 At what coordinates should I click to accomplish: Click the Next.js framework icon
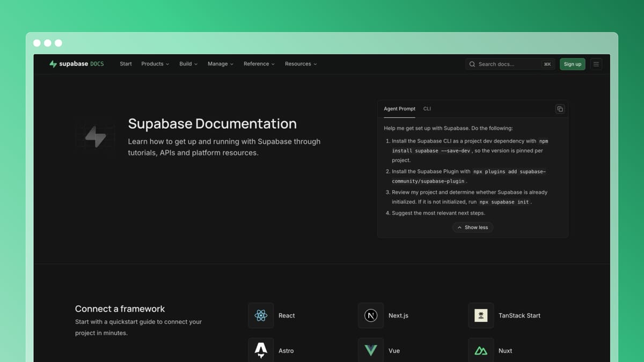coord(371,315)
